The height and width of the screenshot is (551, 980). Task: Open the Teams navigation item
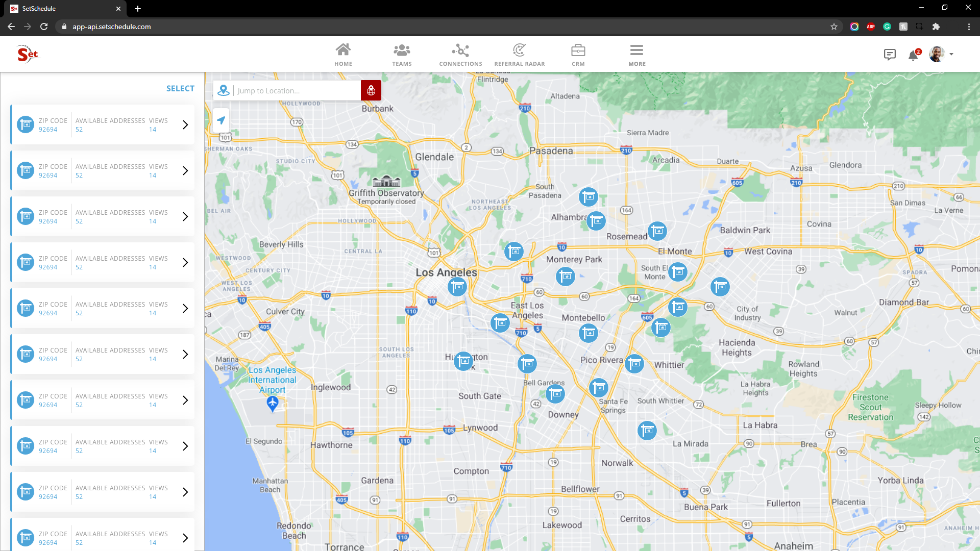402,55
